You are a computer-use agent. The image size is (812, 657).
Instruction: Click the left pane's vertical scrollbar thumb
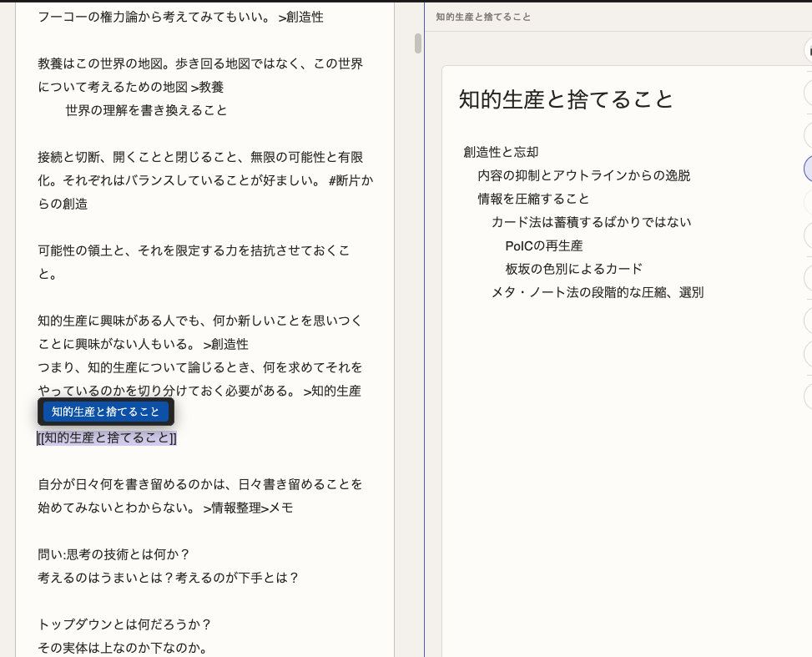point(418,43)
